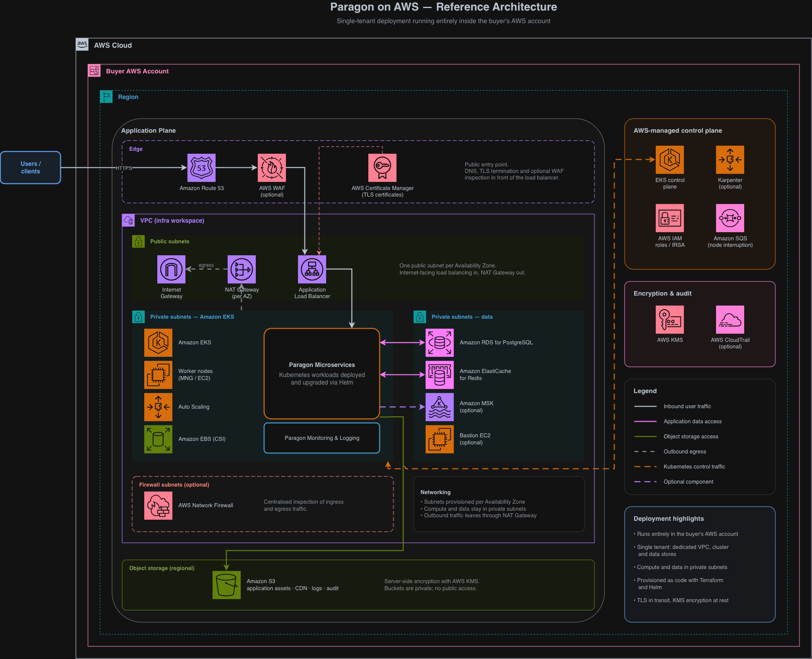
Task: Click the AWS Network Firewall icon
Action: click(158, 506)
